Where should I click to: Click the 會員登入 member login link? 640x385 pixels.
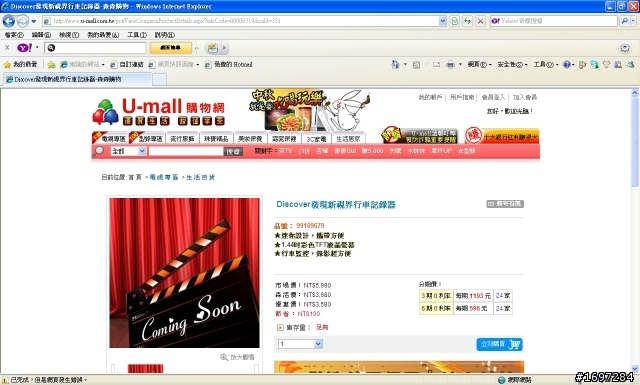(x=493, y=97)
